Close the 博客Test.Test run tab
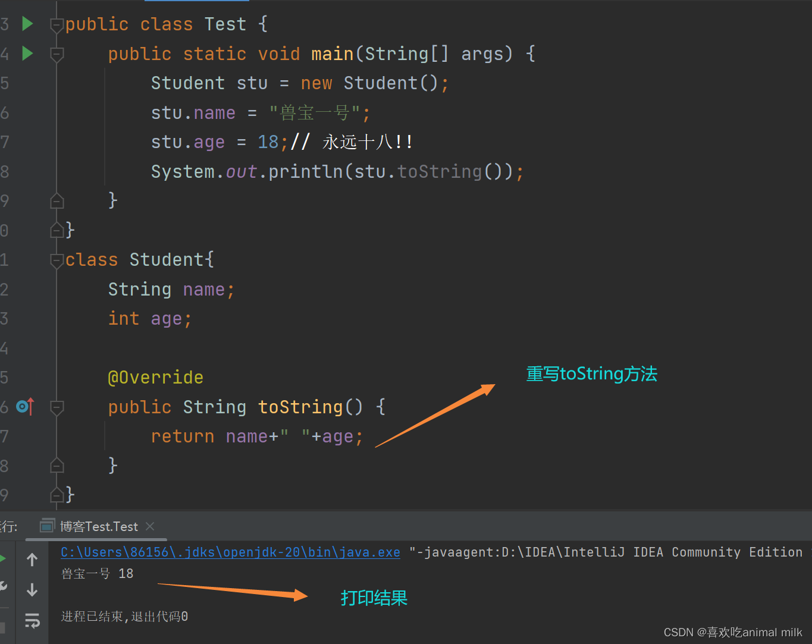This screenshot has height=644, width=812. (149, 526)
